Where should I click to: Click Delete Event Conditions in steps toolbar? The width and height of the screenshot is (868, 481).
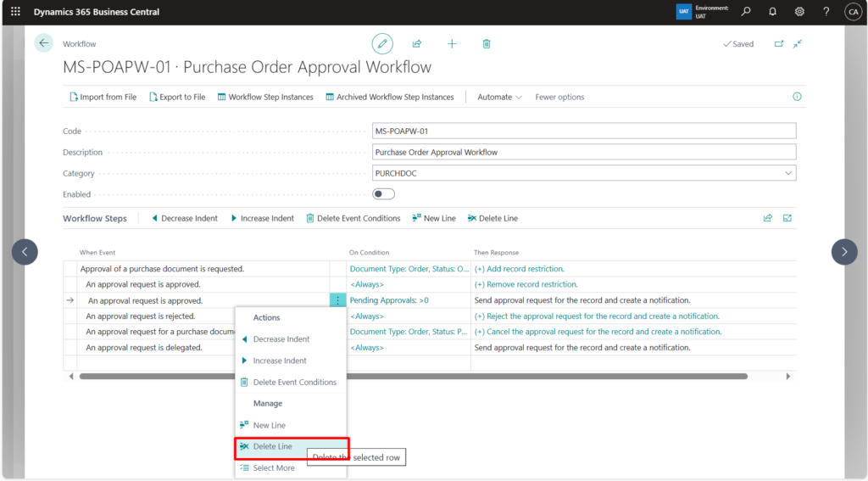[x=353, y=218]
